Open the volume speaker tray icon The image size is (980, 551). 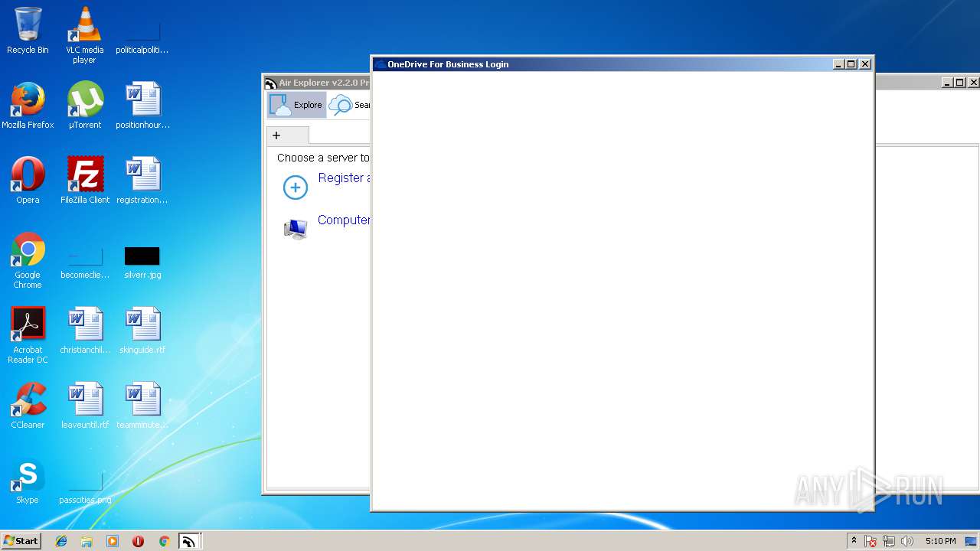[907, 541]
